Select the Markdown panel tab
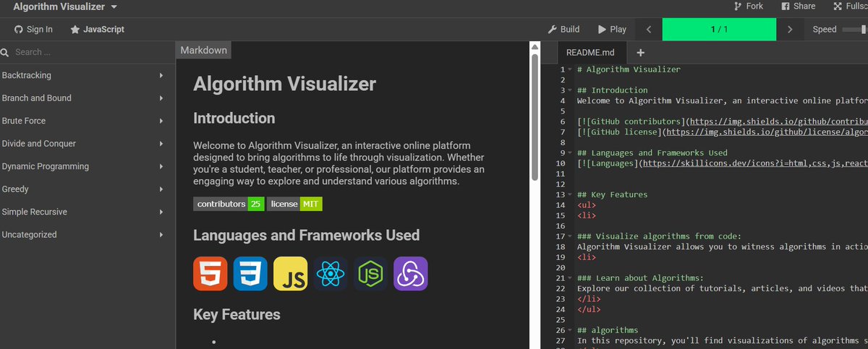 [203, 50]
